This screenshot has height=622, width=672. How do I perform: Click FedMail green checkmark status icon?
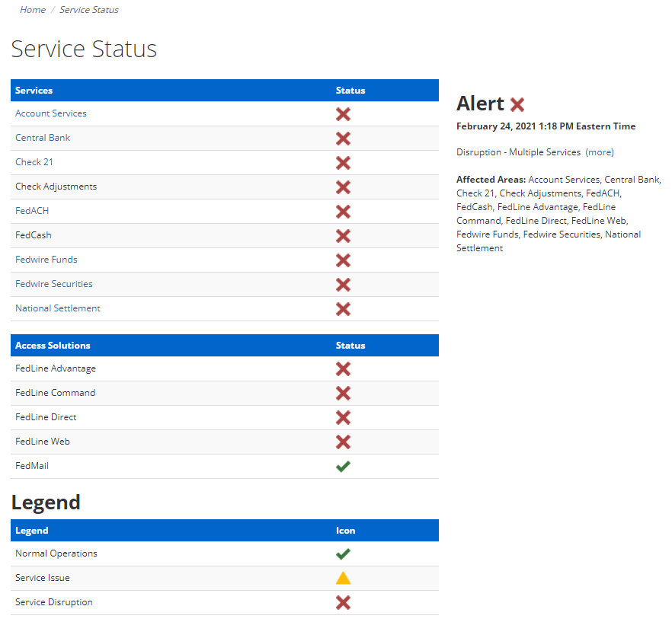344,467
